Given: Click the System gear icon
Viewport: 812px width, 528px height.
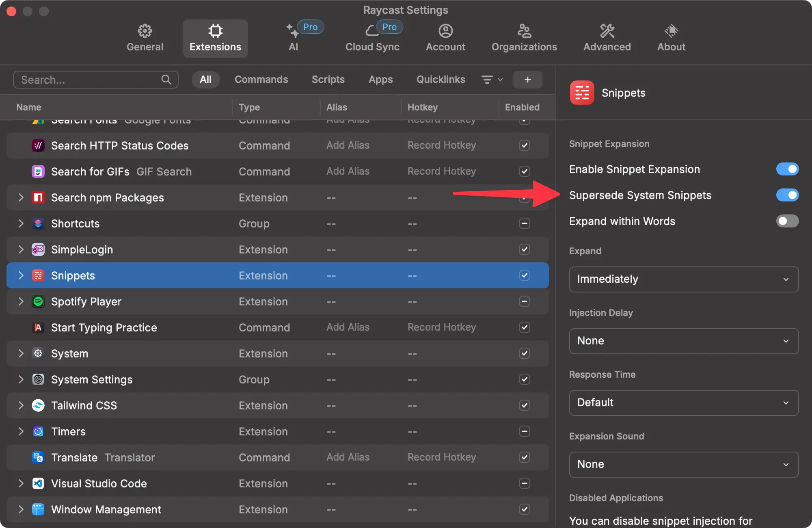Looking at the screenshot, I should (x=38, y=353).
